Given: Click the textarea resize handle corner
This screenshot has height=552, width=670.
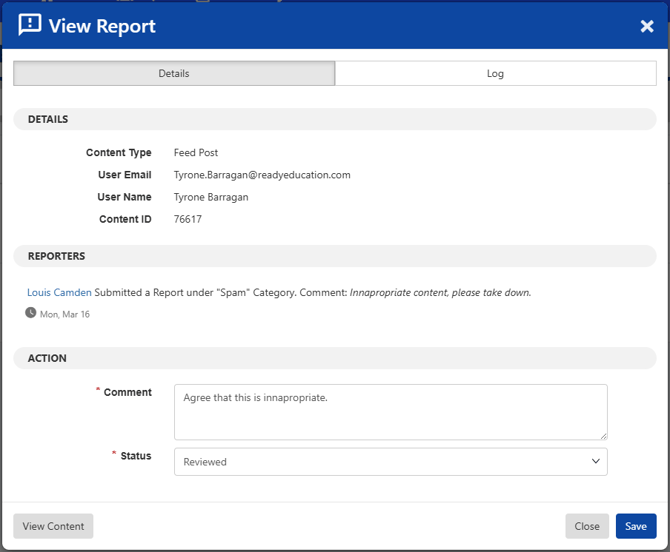Looking at the screenshot, I should coord(603,436).
